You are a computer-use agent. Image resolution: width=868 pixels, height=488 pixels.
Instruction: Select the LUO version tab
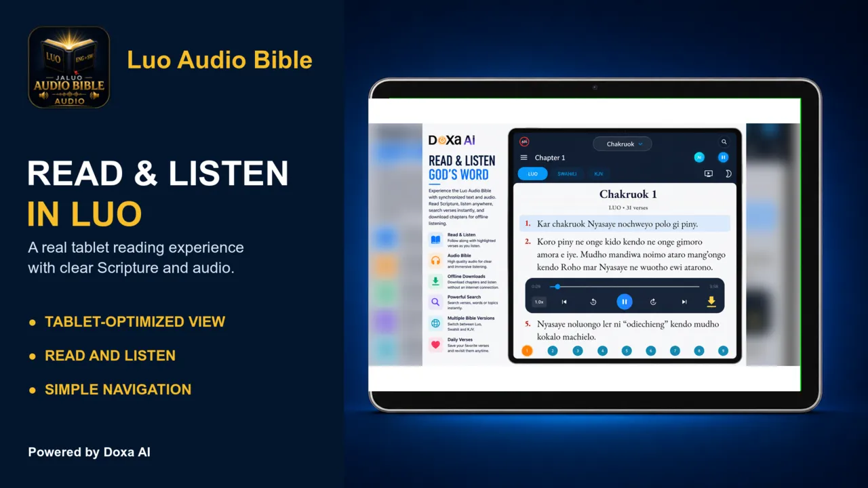[x=532, y=174]
